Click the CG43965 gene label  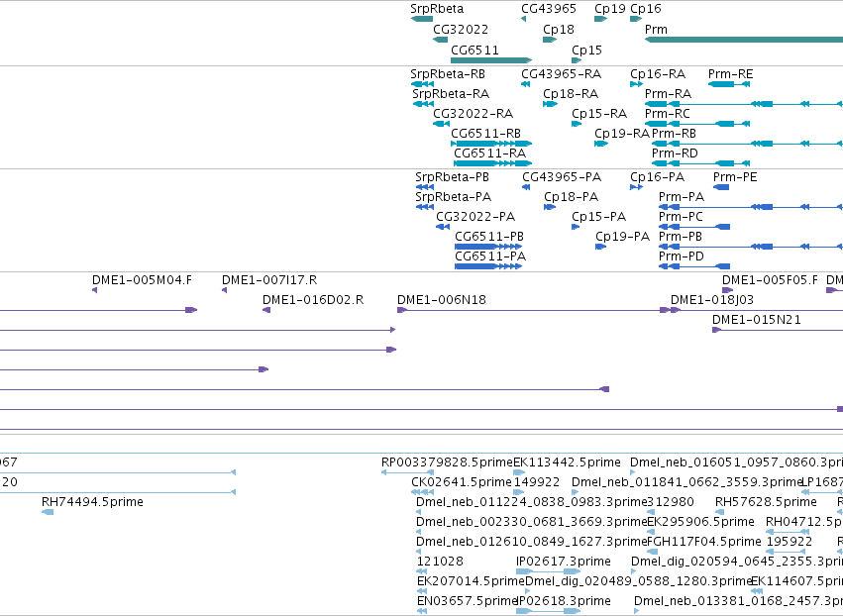[x=549, y=9]
